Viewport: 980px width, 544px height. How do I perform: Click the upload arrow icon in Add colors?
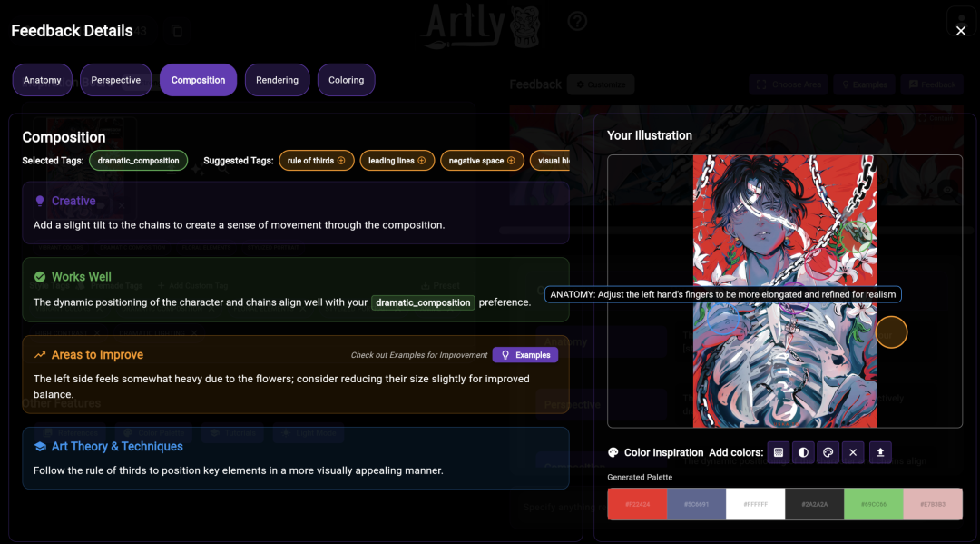(x=880, y=452)
